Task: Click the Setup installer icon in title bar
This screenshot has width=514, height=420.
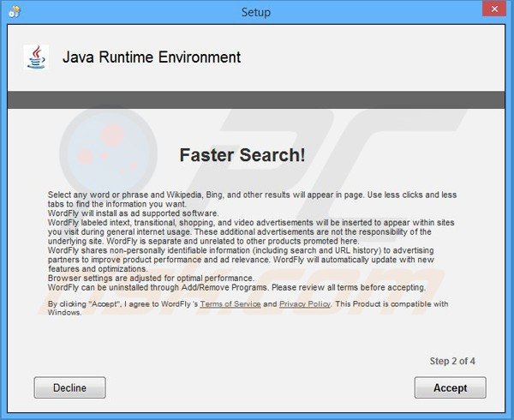Action: [15, 11]
